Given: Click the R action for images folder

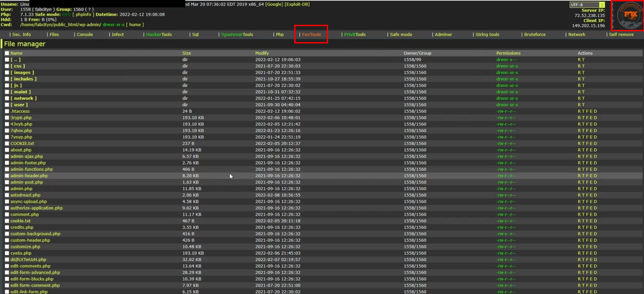Looking at the screenshot, I should coord(579,72).
